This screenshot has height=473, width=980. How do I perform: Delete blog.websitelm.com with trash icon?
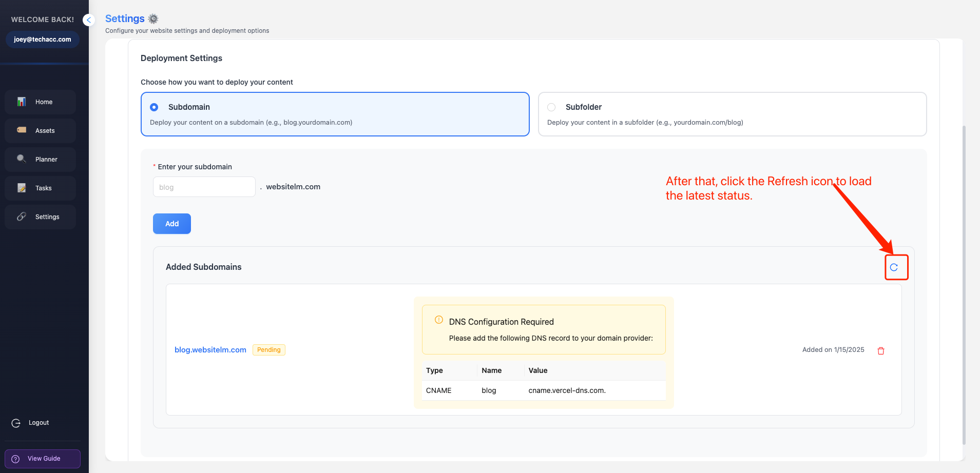(x=881, y=351)
